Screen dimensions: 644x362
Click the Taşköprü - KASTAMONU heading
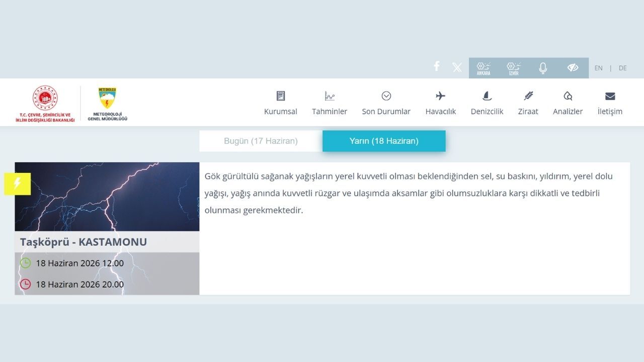coord(84,242)
